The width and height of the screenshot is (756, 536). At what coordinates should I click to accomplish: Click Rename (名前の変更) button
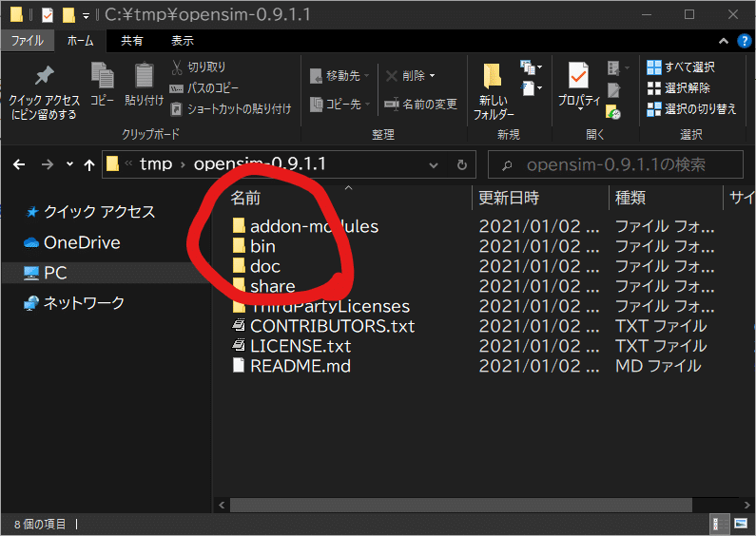421,105
